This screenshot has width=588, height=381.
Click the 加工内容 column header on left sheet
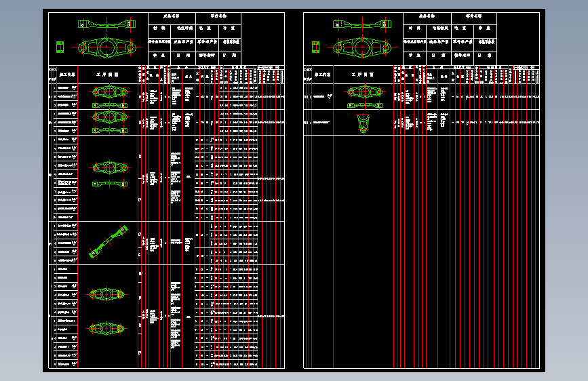click(66, 75)
